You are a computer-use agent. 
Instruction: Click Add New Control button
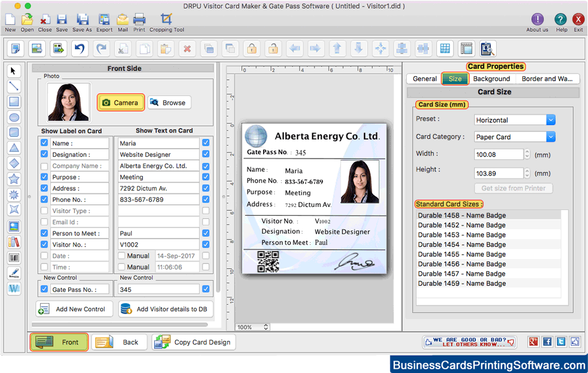coord(74,309)
